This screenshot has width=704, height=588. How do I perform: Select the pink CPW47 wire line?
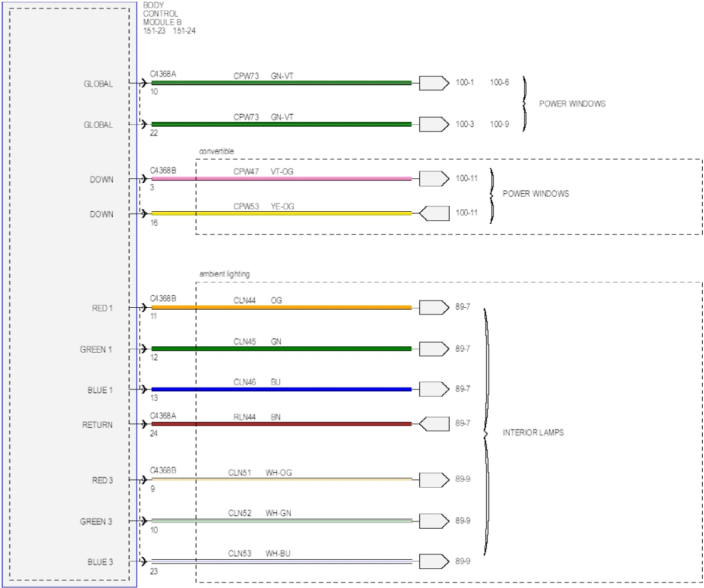click(281, 179)
